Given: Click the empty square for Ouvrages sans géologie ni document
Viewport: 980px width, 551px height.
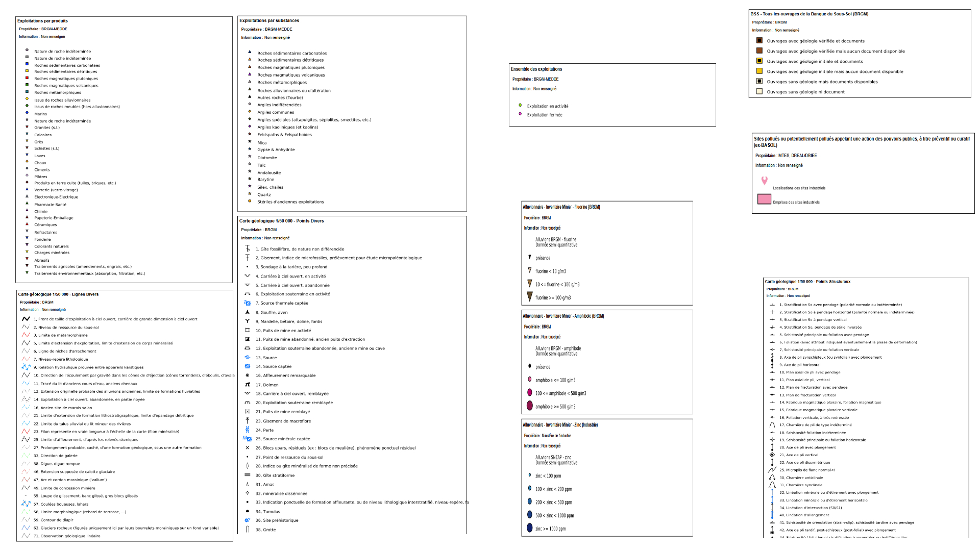Looking at the screenshot, I should pyautogui.click(x=759, y=92).
